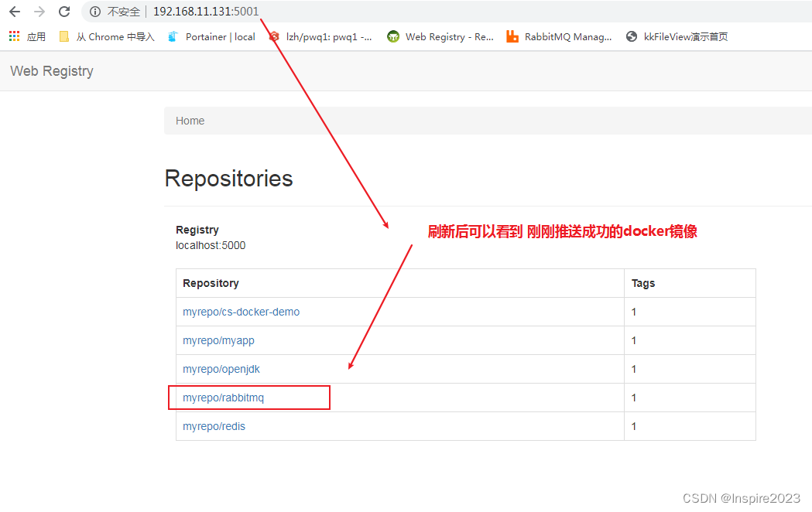This screenshot has height=512, width=812.
Task: Open the Web Registry bookmark
Action: 440,36
